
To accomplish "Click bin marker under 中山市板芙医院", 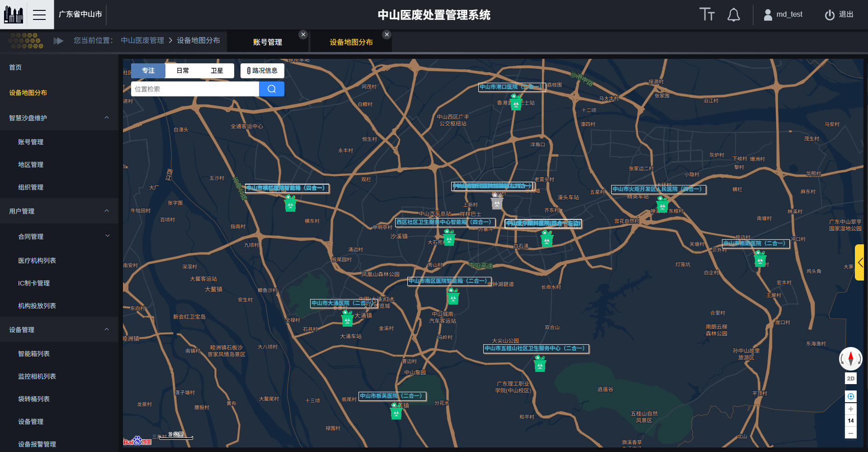I will click(x=396, y=411).
